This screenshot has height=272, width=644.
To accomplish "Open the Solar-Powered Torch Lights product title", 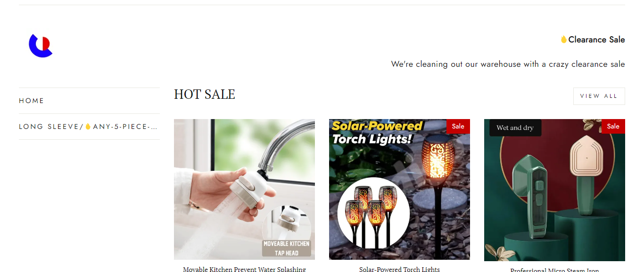I will tap(399, 269).
